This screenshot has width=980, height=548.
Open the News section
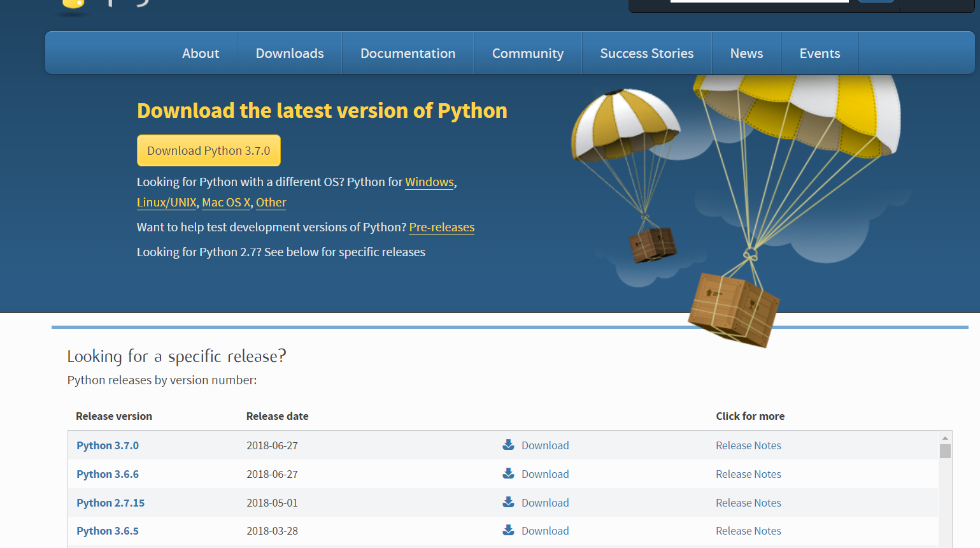click(746, 54)
